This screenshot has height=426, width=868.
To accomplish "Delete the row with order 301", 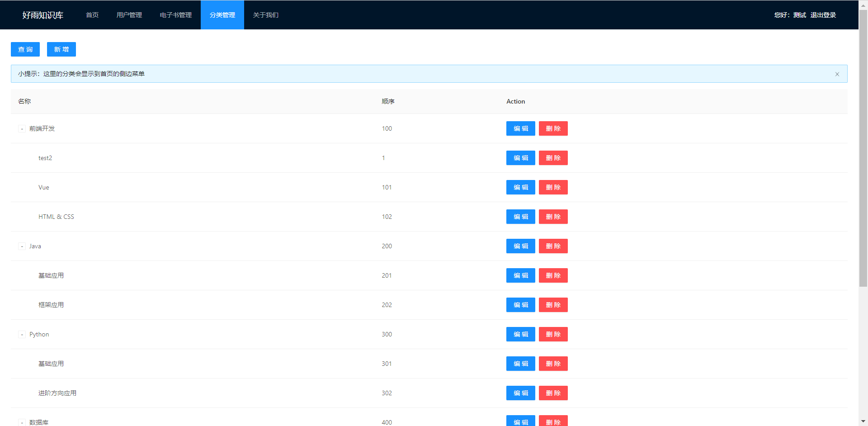I will (553, 364).
